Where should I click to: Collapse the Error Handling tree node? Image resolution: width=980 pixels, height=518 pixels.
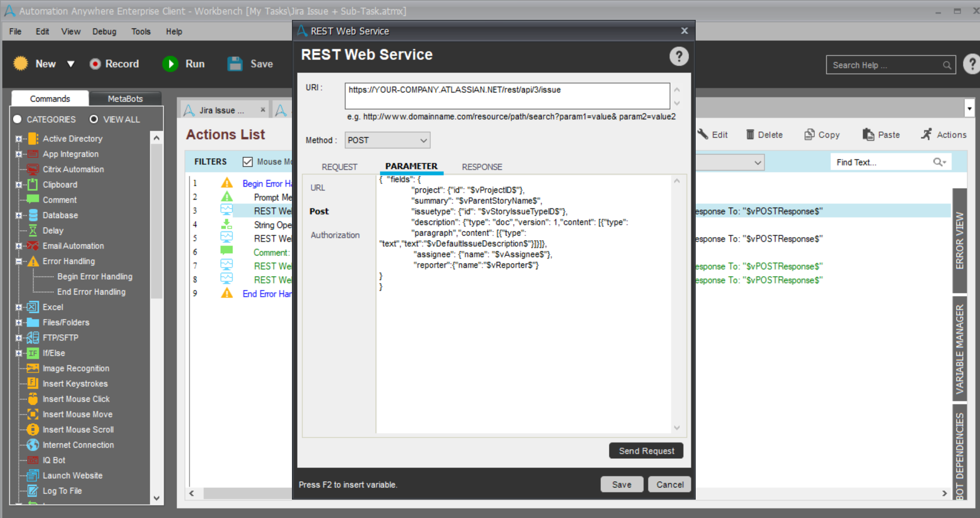19,261
